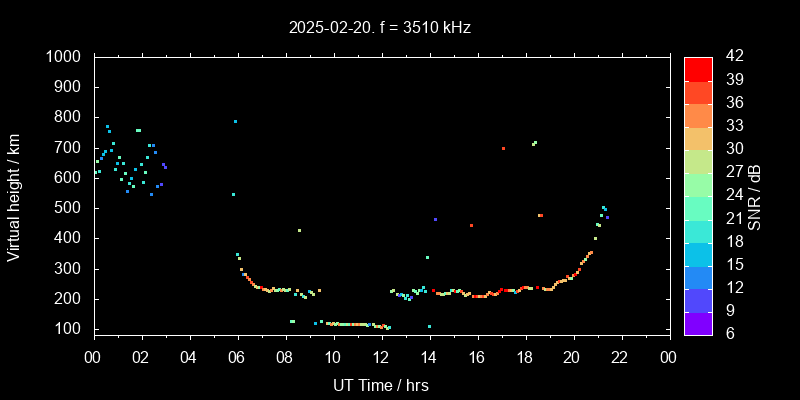Select the isolated red point near 700 km
The width and height of the screenshot is (800, 400).
[503, 148]
